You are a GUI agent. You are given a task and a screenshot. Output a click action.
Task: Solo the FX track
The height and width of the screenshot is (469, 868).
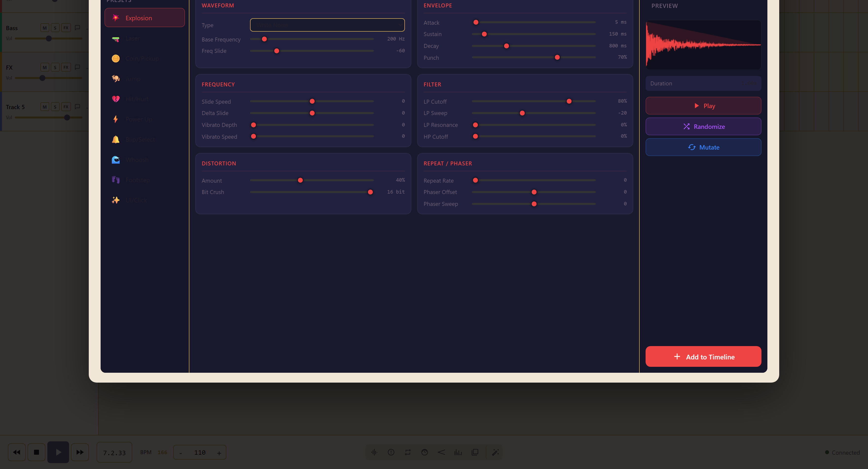click(x=55, y=67)
